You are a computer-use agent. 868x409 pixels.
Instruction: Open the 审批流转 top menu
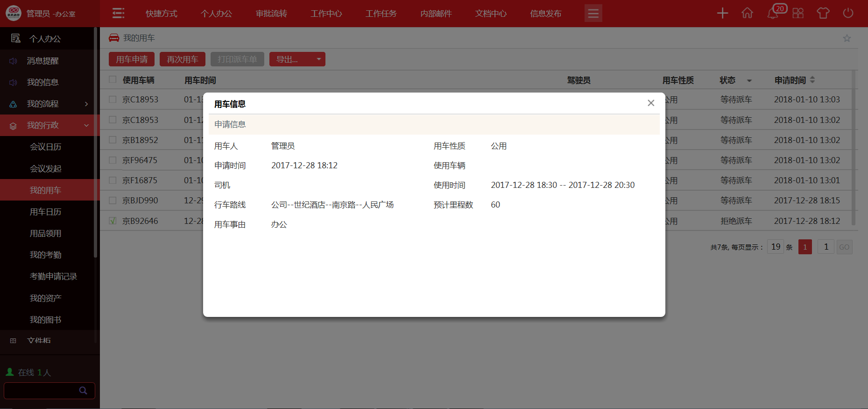click(x=271, y=14)
